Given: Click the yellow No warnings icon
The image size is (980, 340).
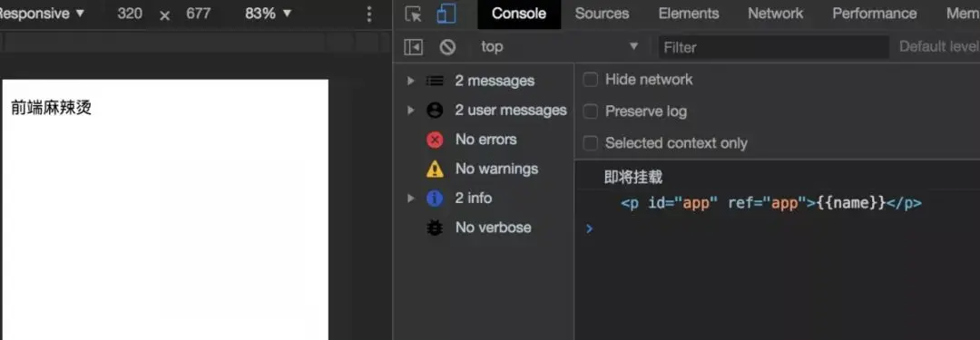Looking at the screenshot, I should [435, 169].
